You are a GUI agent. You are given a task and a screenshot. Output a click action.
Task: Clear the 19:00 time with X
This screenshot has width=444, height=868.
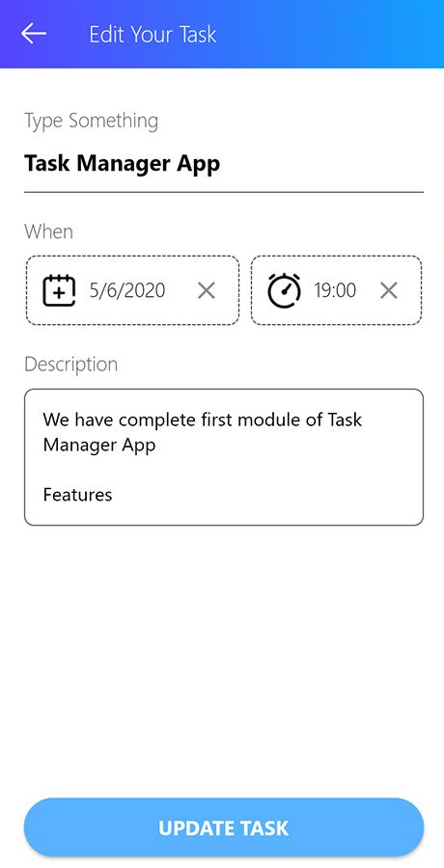(389, 290)
